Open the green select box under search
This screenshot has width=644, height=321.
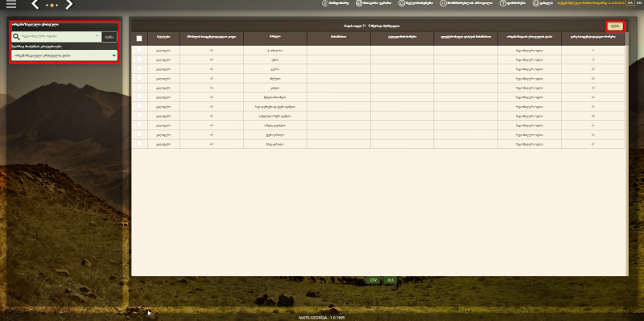click(x=64, y=55)
